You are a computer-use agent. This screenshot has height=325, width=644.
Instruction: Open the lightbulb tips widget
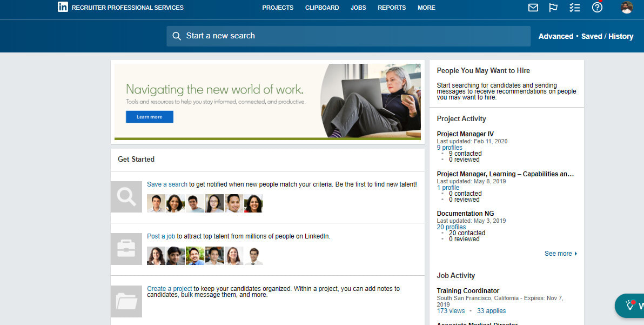click(630, 306)
